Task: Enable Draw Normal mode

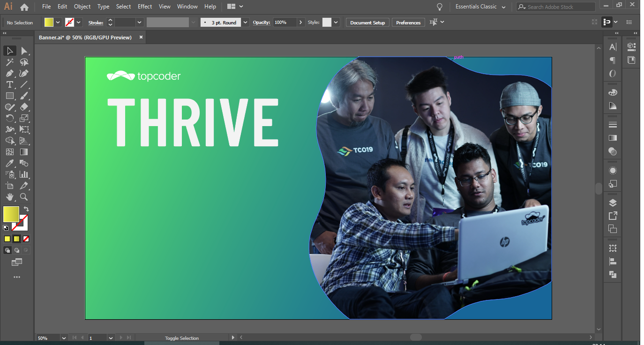Action: 7,250
